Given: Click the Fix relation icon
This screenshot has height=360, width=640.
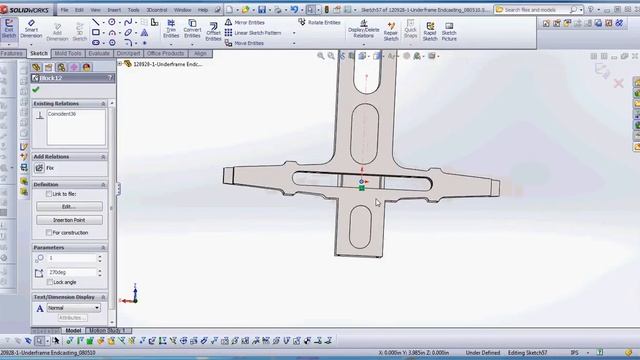Looking at the screenshot, I should tap(39, 168).
